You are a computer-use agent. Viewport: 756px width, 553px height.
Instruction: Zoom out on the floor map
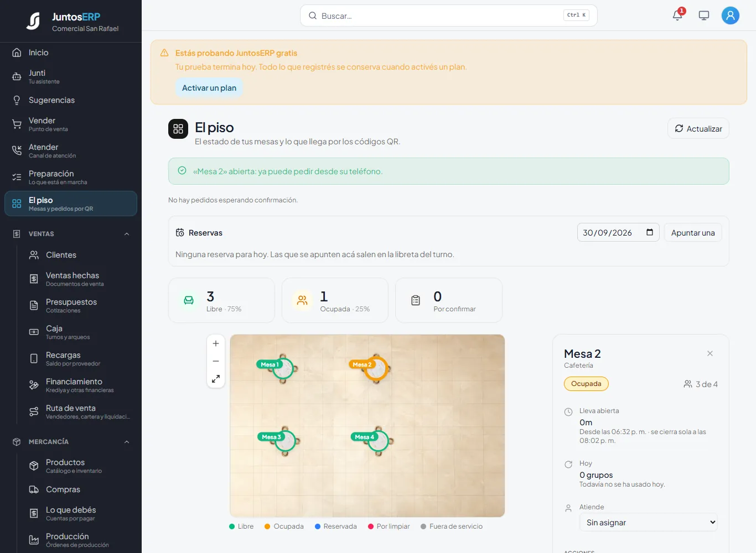tap(216, 361)
